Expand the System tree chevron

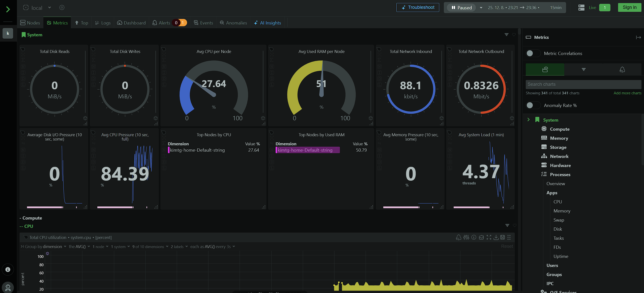coord(529,120)
